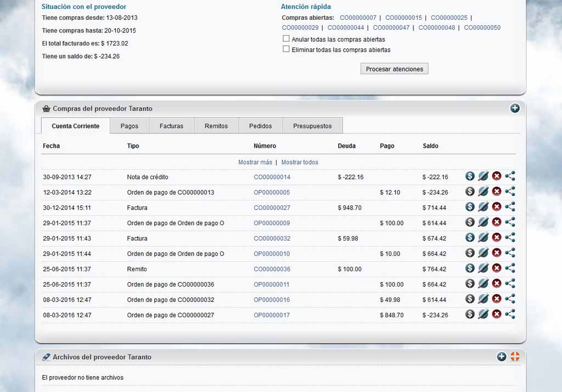Open open purchase CO00000029
The image size is (562, 392).
coord(300,27)
